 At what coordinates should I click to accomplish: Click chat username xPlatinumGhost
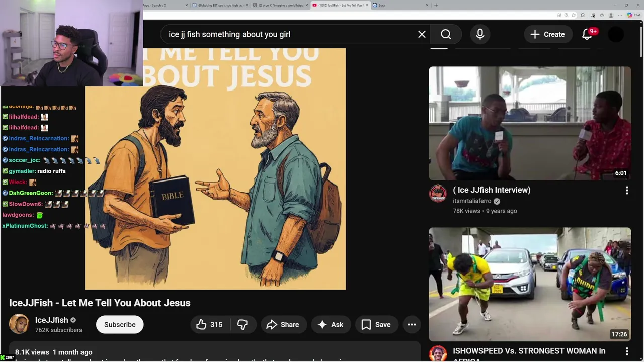coord(25,226)
